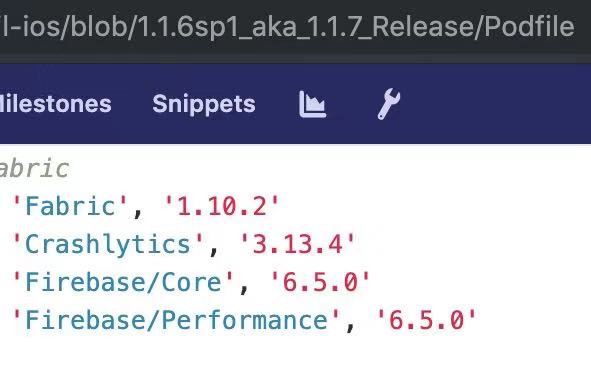Click the '3.13.4' version string
Viewport: 591px width, 366px height.
point(297,244)
